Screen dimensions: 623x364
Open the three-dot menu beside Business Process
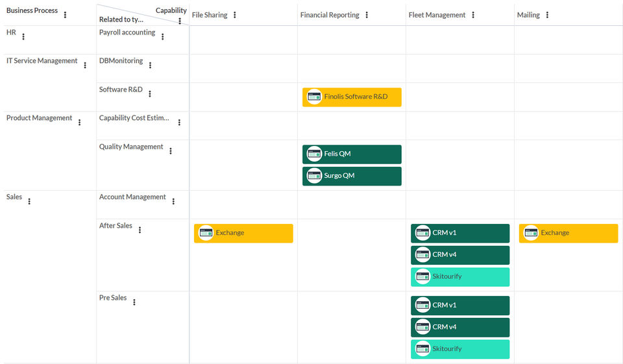65,15
